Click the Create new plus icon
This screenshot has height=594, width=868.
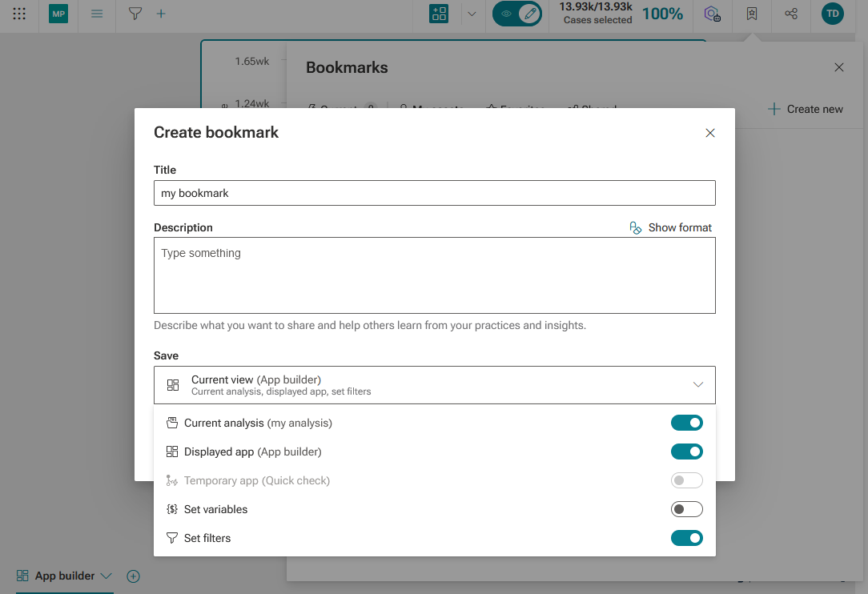774,109
